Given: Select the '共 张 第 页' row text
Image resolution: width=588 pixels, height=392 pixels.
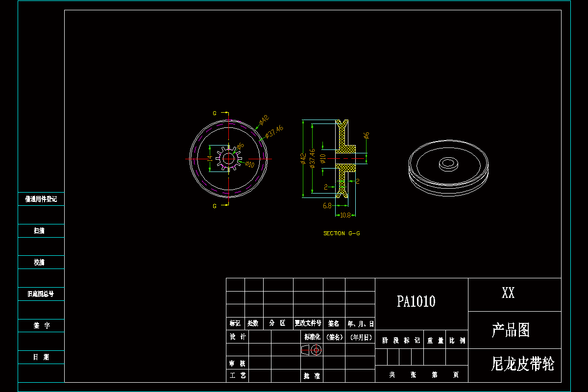Looking at the screenshot, I should [x=424, y=374].
